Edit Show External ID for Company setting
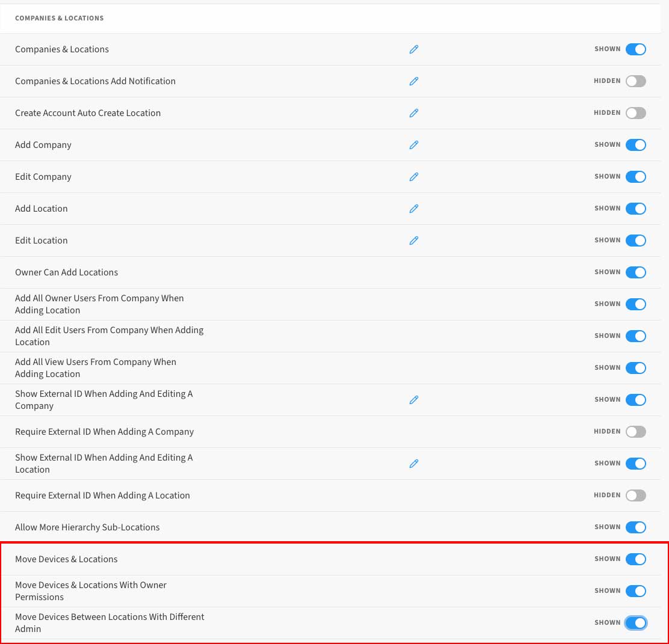The width and height of the screenshot is (669, 644). pos(414,400)
